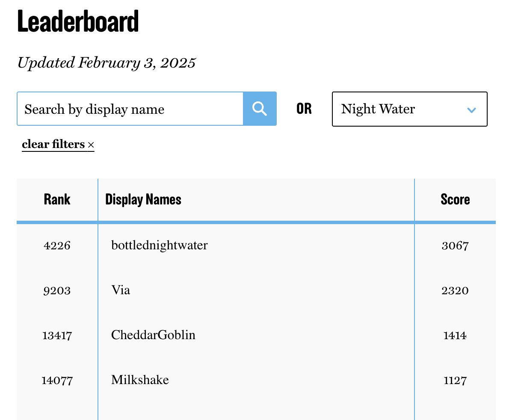
Task: Select the score 2320 for Via
Action: pos(455,290)
